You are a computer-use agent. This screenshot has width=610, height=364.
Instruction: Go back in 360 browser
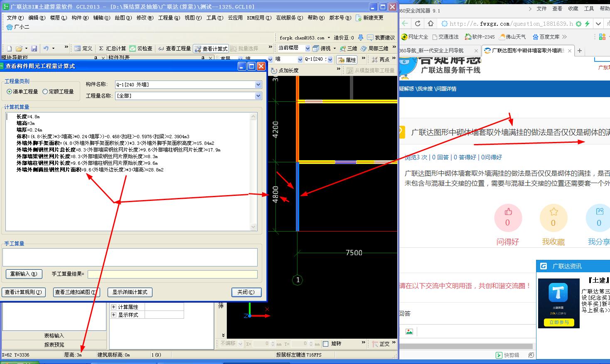(405, 24)
